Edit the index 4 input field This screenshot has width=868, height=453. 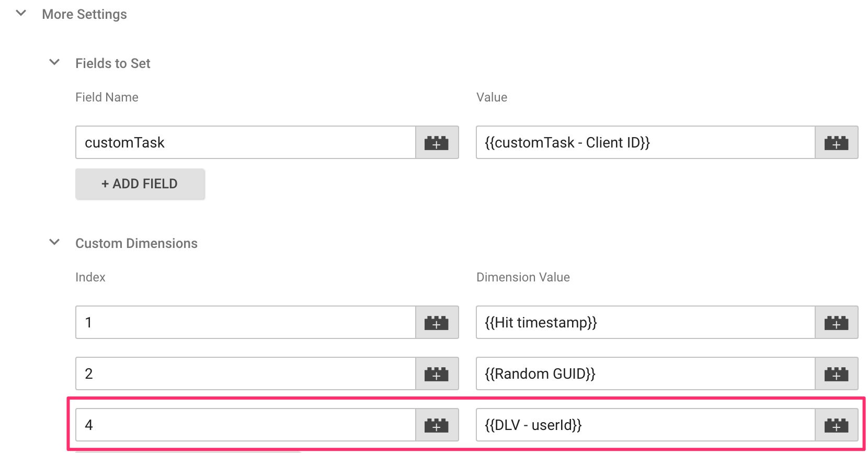pos(246,425)
